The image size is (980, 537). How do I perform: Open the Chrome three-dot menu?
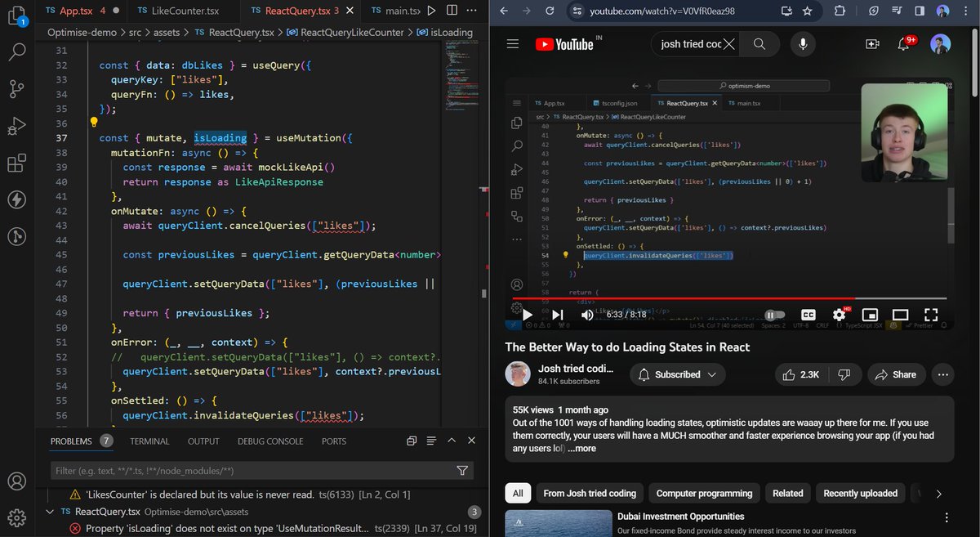point(966,11)
